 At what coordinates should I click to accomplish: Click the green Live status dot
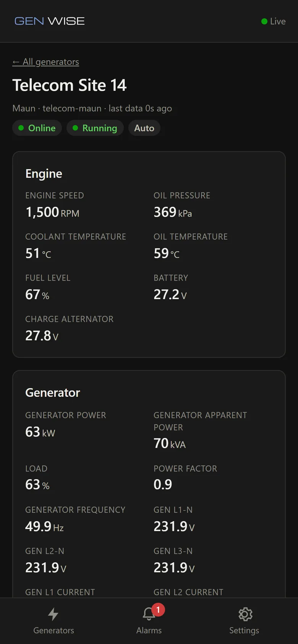pos(264,21)
